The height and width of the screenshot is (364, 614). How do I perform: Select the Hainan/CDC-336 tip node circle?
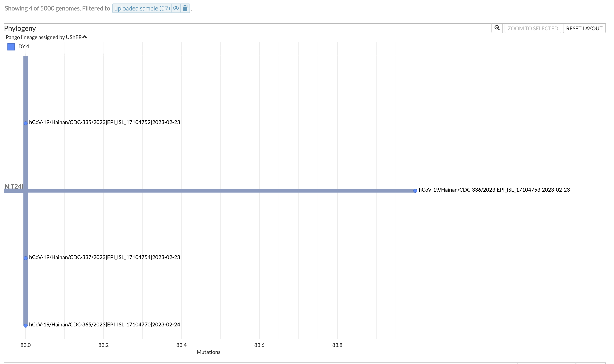pyautogui.click(x=415, y=191)
